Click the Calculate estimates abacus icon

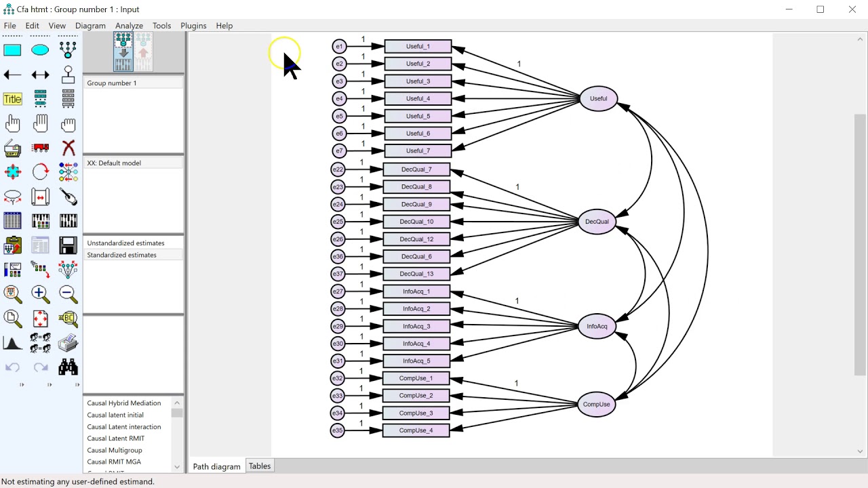click(x=68, y=221)
